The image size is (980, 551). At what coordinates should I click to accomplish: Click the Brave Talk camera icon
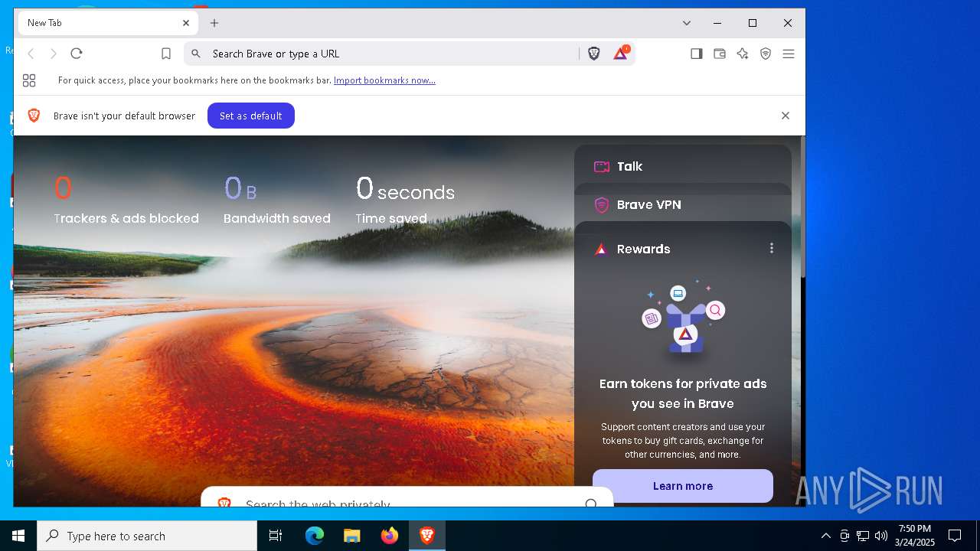click(602, 166)
